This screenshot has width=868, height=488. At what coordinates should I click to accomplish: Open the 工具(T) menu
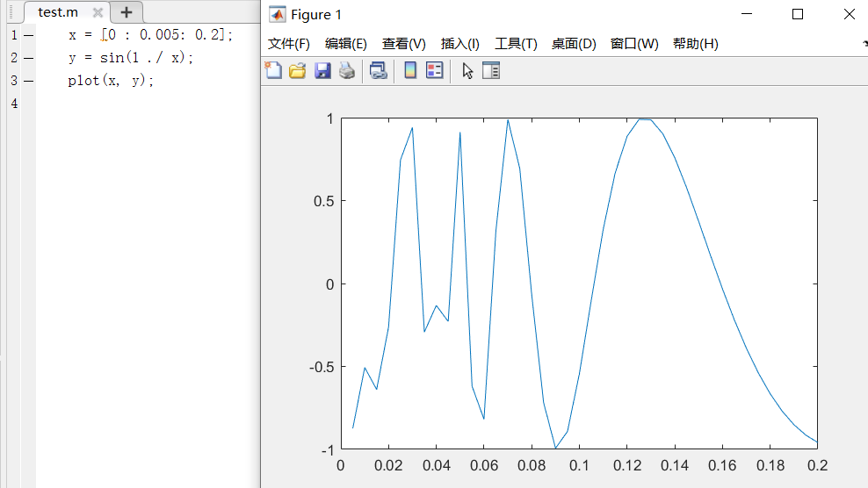click(516, 44)
